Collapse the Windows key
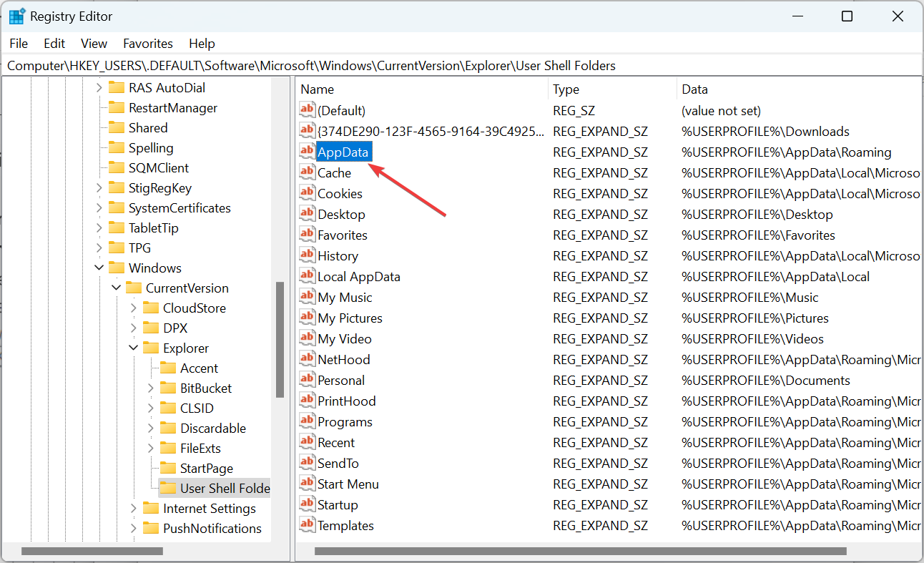 99,268
